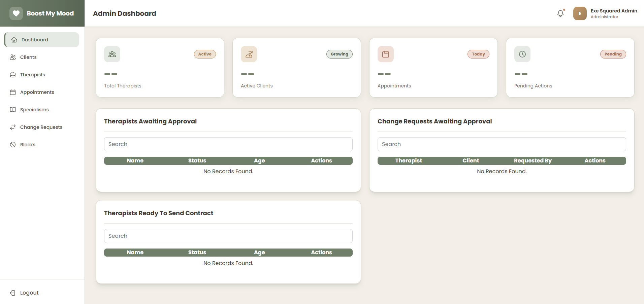
Task: Go to Therapists in the sidebar
Action: click(32, 75)
